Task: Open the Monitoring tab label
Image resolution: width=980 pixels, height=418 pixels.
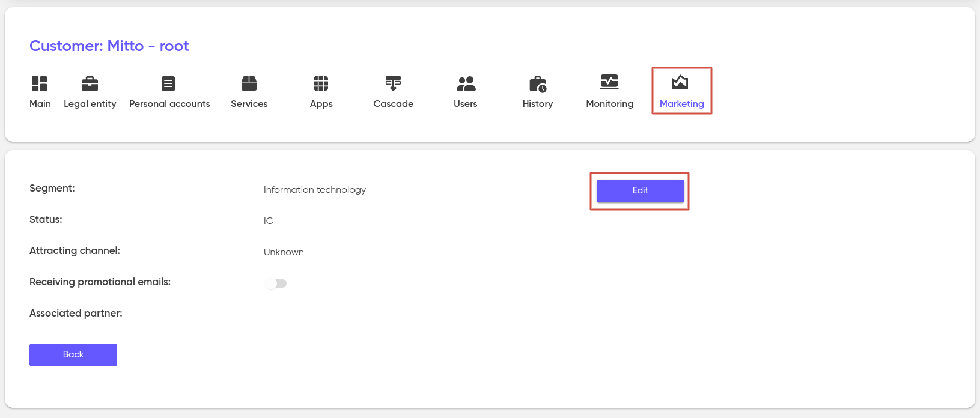Action: (610, 104)
